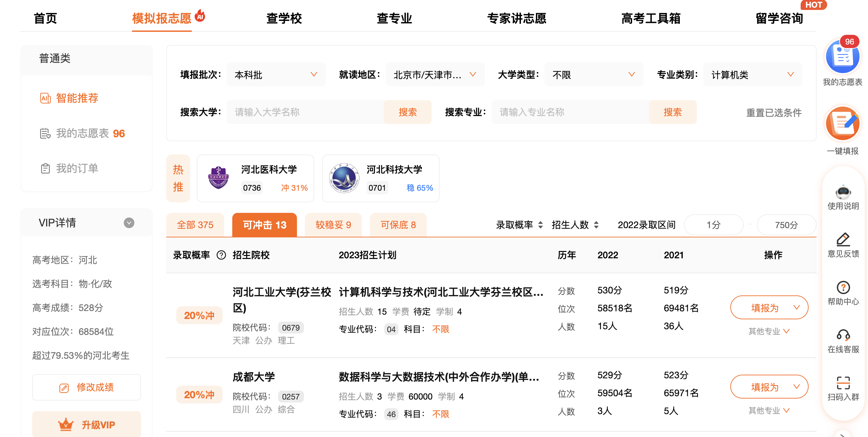Open 查学校 in top navigation
The height and width of the screenshot is (437, 868).
[x=284, y=18]
